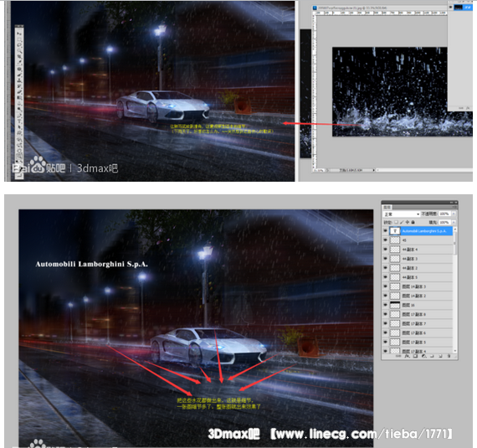
Task: Toggle the visibility eye of layer 44 副本 4
Action: pyautogui.click(x=386, y=250)
